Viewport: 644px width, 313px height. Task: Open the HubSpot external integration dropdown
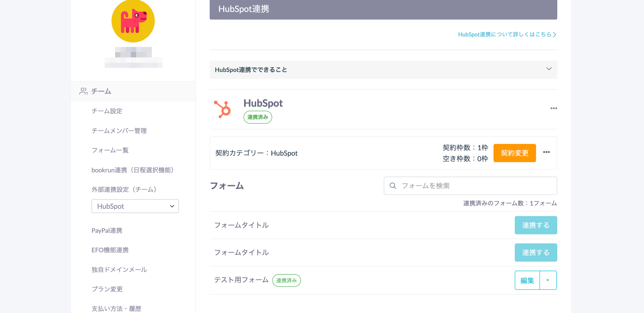[135, 206]
